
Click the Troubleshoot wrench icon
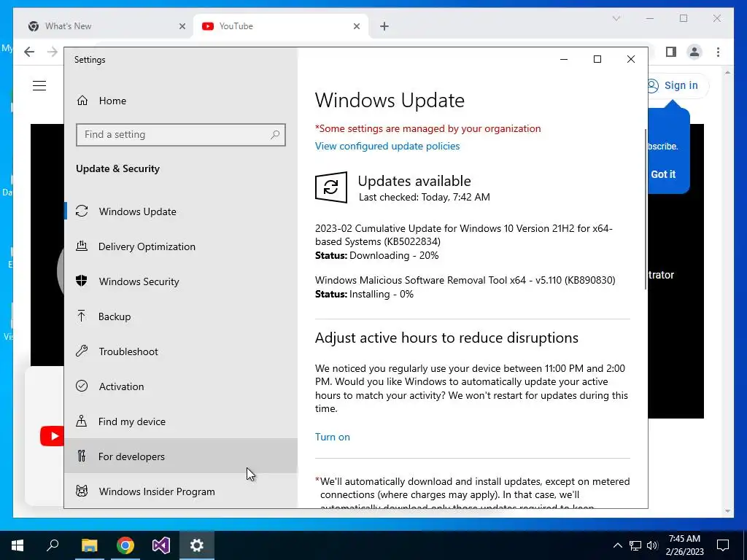coord(82,351)
